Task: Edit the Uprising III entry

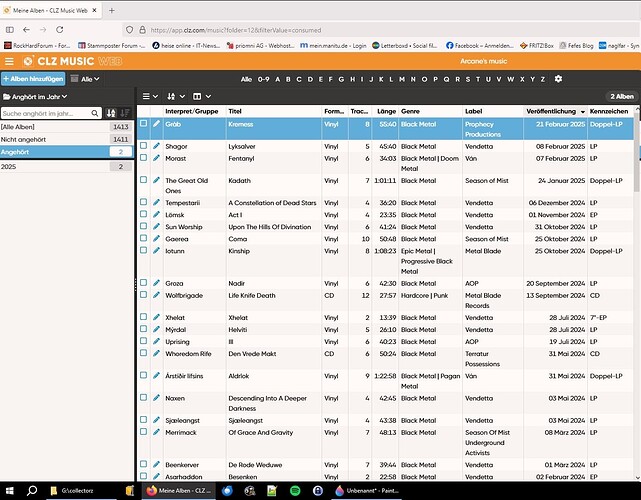Action: click(x=157, y=341)
